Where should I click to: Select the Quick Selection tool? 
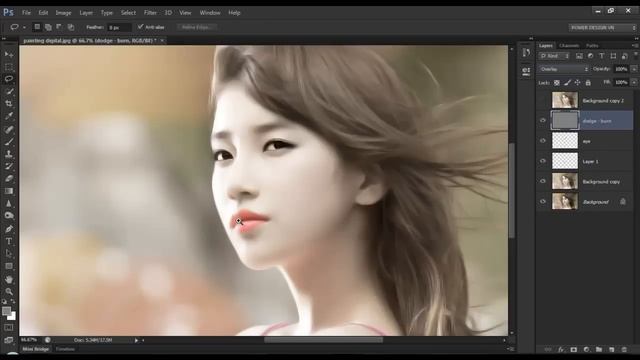pos(9,91)
